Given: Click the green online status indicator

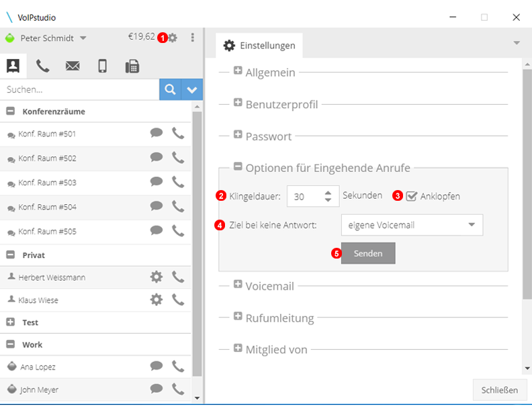Looking at the screenshot, I should pyautogui.click(x=10, y=38).
